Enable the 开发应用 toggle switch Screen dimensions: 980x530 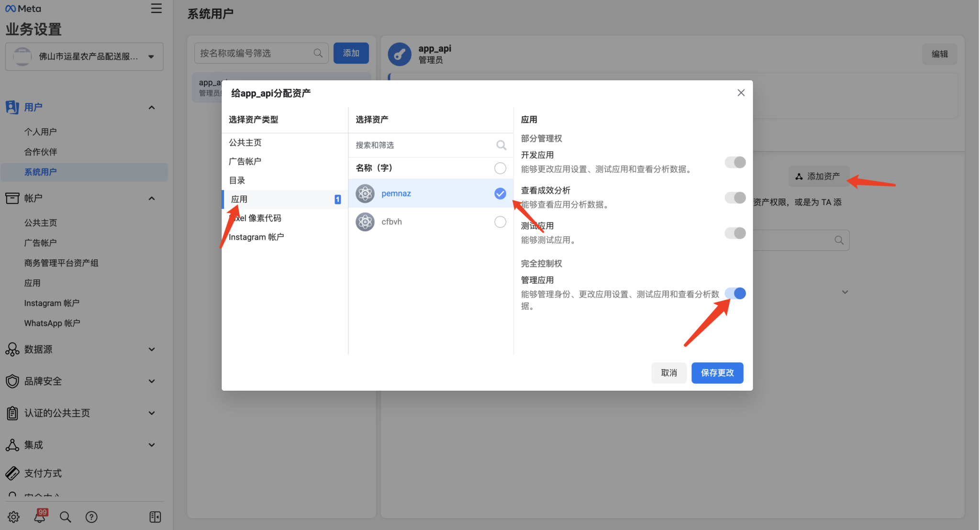click(x=735, y=163)
